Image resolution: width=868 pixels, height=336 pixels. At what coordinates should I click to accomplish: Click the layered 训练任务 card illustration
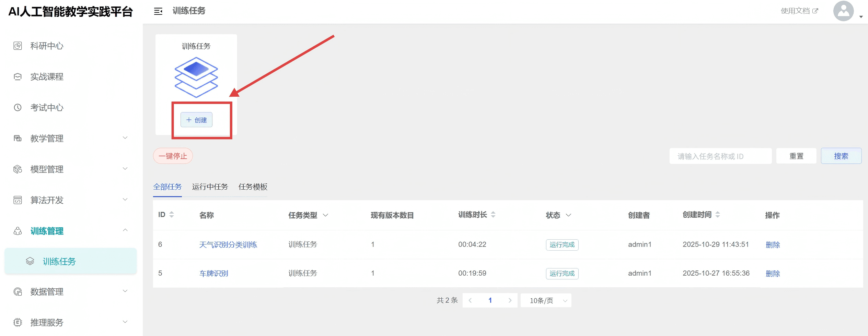[x=196, y=77]
